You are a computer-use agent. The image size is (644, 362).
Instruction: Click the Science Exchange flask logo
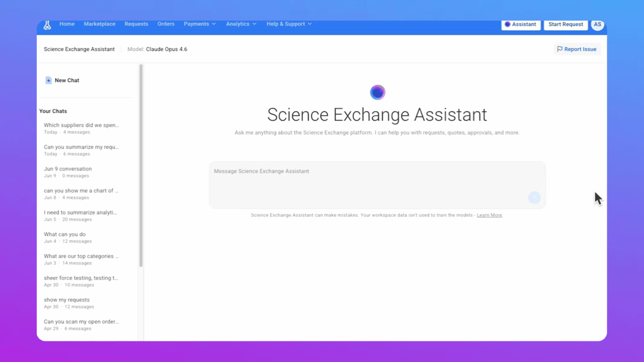pos(47,25)
